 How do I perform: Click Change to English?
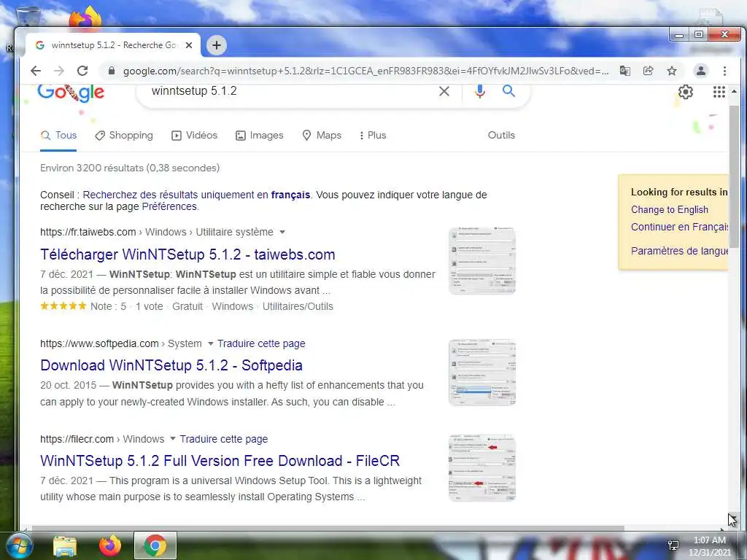tap(670, 209)
